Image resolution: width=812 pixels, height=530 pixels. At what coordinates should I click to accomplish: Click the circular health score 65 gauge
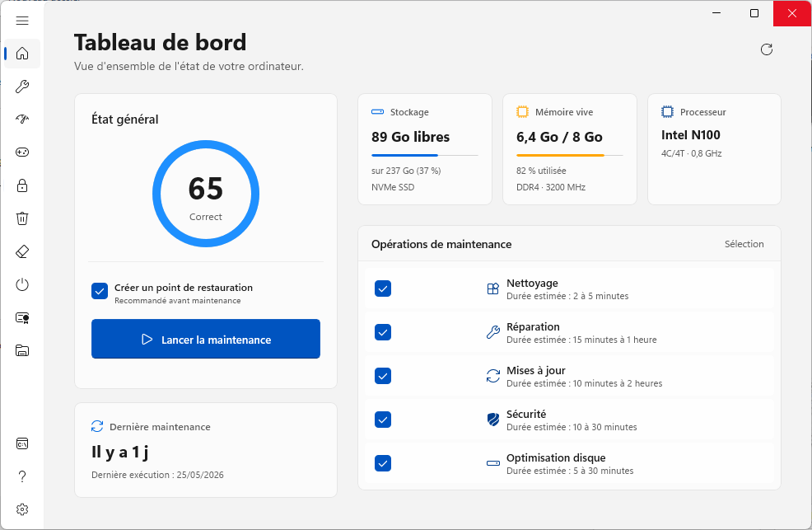(206, 194)
